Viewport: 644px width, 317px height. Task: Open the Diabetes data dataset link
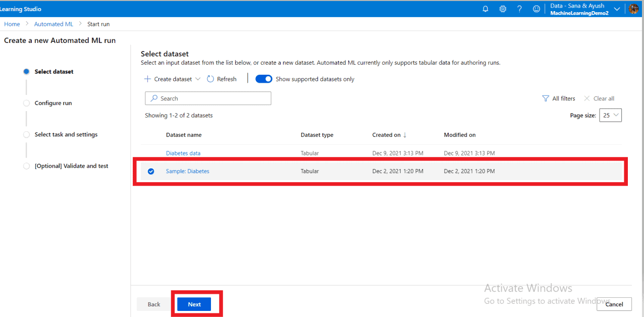click(183, 153)
